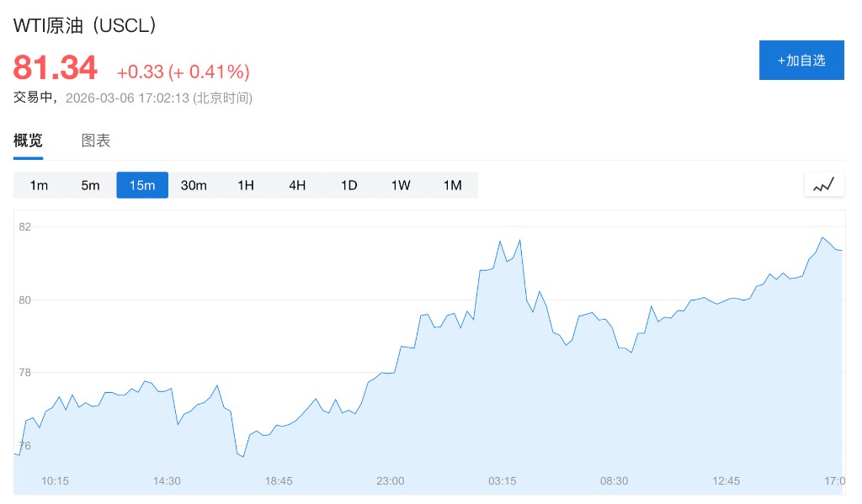Choose the 4H timeframe
The image size is (862, 504).
tap(297, 185)
